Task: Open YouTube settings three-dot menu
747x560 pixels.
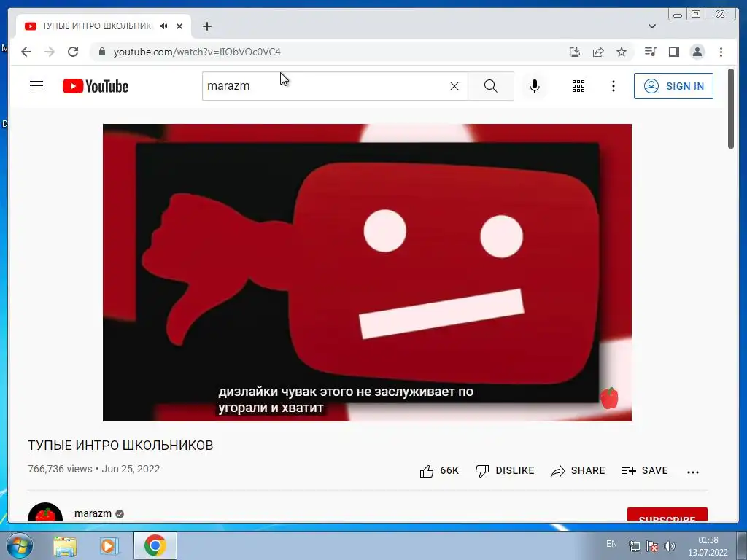Action: click(613, 86)
